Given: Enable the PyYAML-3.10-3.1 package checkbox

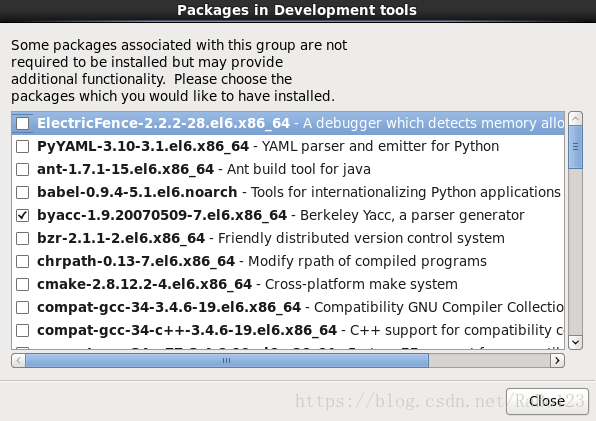Looking at the screenshot, I should click(22, 146).
